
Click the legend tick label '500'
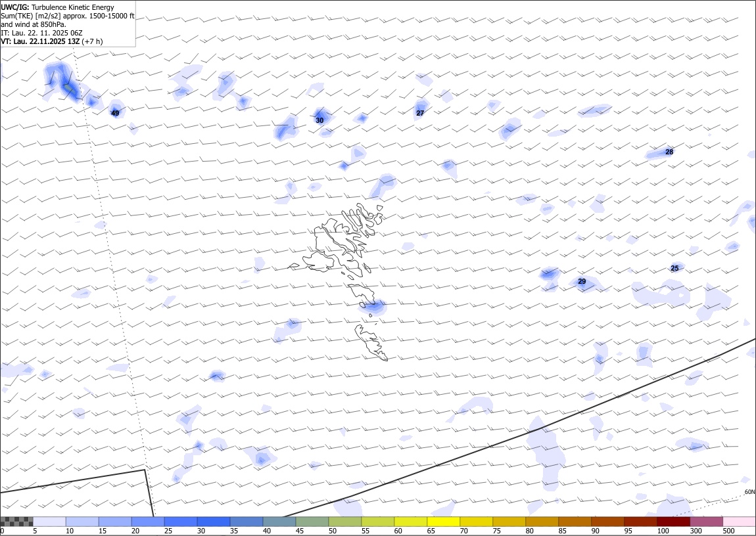tap(729, 531)
